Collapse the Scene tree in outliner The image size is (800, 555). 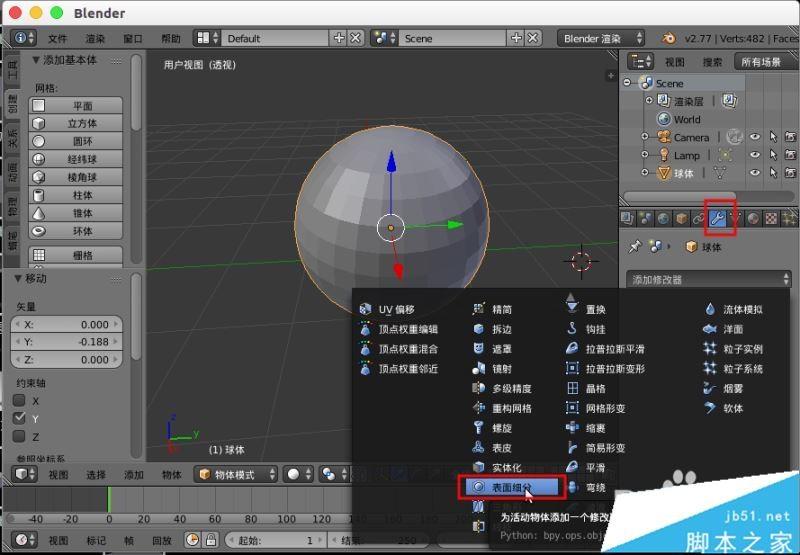627,83
